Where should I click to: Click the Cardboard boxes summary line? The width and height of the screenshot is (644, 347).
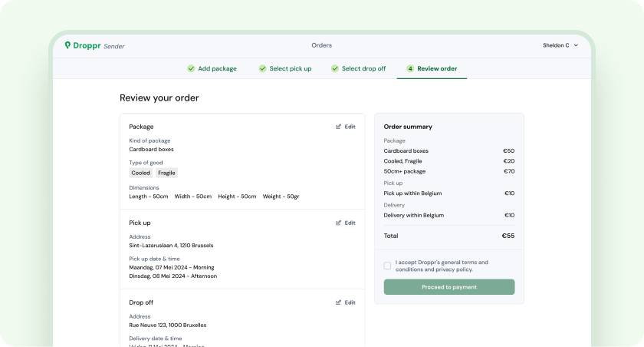(449, 151)
